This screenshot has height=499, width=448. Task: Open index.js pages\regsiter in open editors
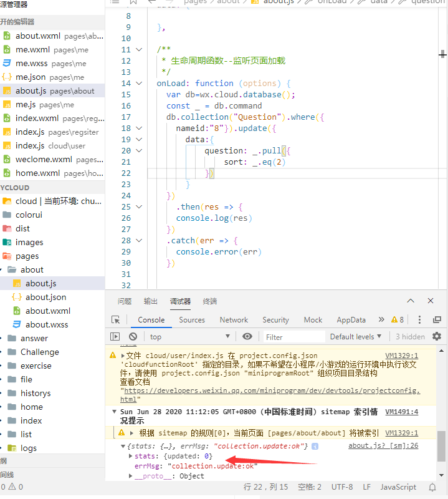52,132
